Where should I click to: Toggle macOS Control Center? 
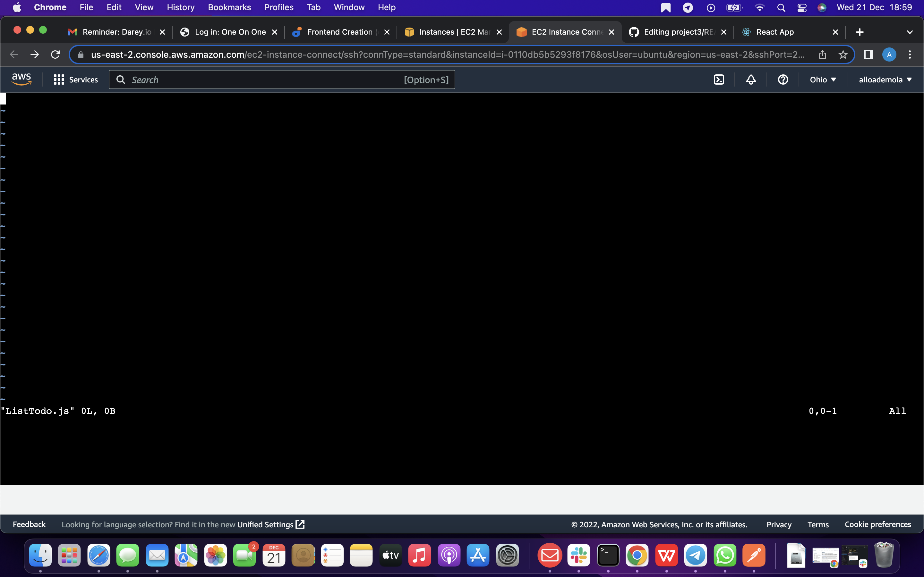802,7
